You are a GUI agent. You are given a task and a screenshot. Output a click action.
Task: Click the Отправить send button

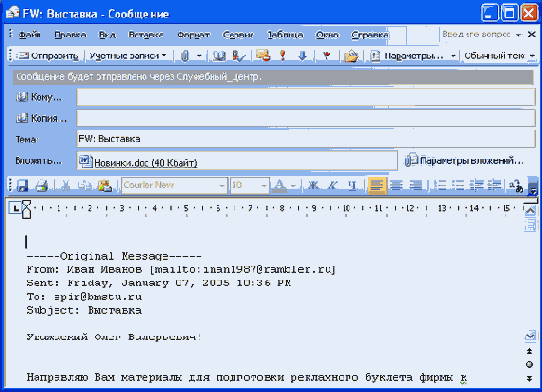tap(47, 56)
